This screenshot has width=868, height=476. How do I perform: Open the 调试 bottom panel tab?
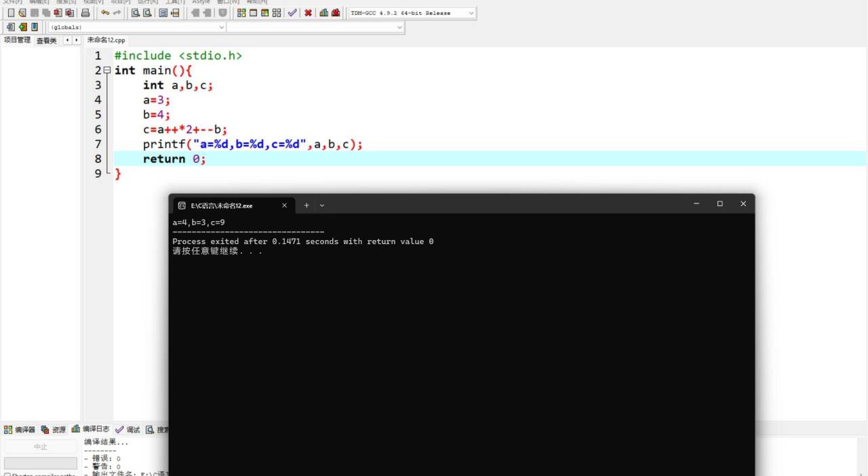[127, 429]
